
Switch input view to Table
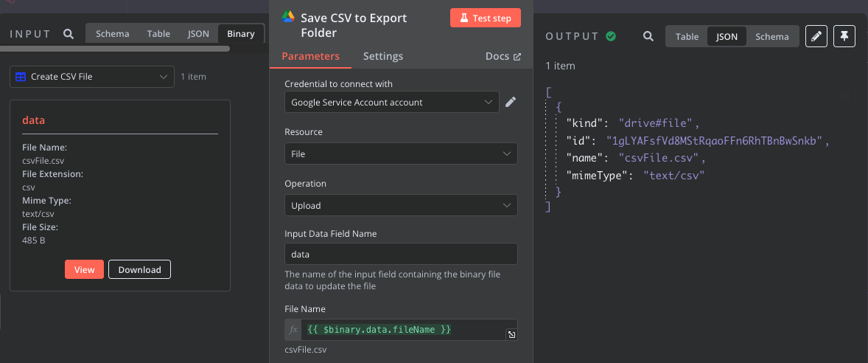(158, 34)
